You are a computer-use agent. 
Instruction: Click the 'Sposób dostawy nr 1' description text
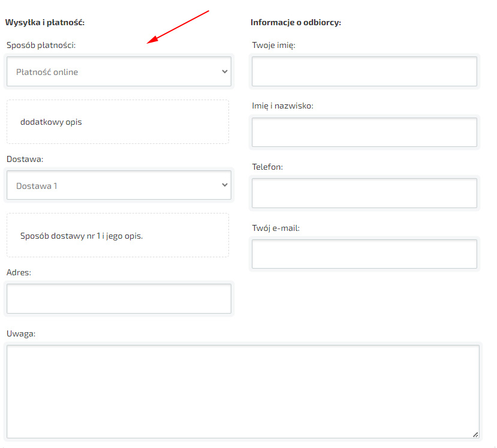pos(81,236)
